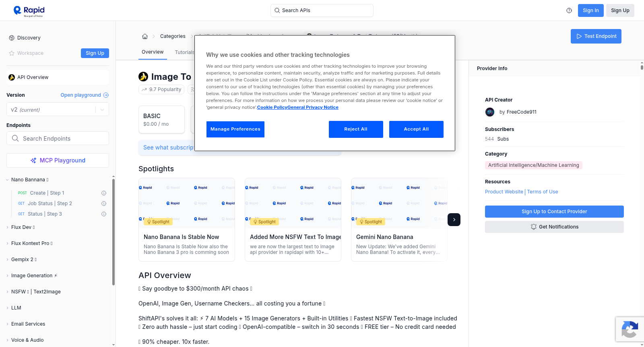
Task: Select the BASIC $0.00 plan card
Action: (161, 120)
